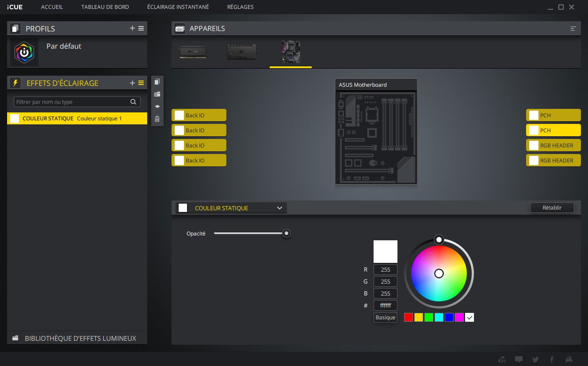The image size is (588, 366).
Task: Click the copy lighting effect icon
Action: tap(157, 82)
